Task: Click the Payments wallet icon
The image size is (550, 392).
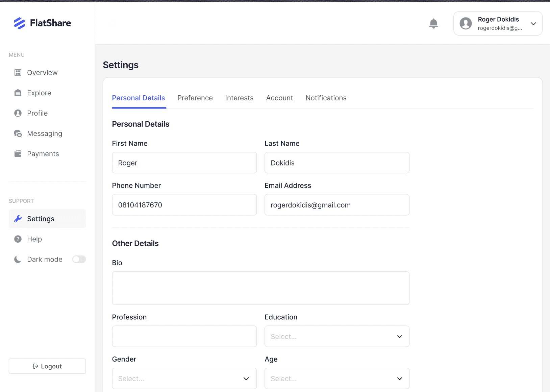Action: [18, 154]
